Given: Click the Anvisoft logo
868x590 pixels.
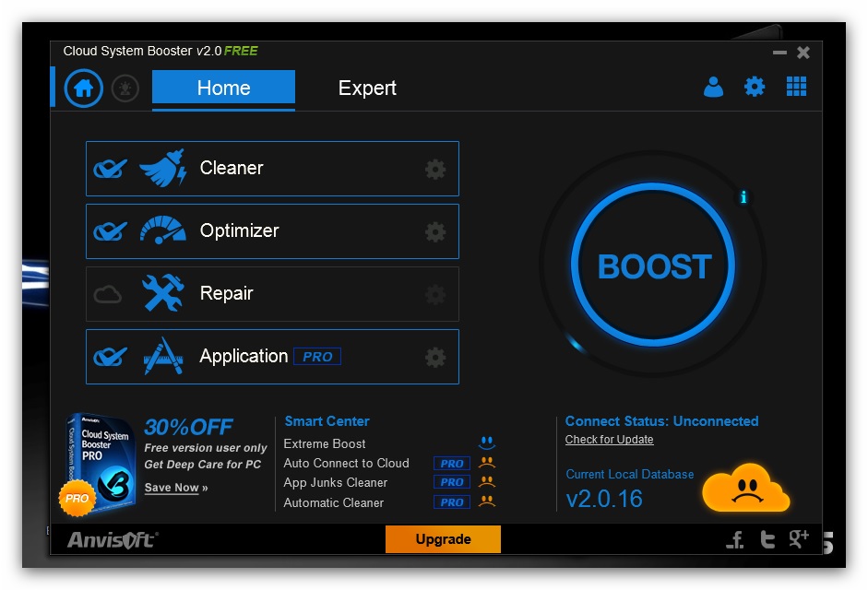Looking at the screenshot, I should pos(113,539).
